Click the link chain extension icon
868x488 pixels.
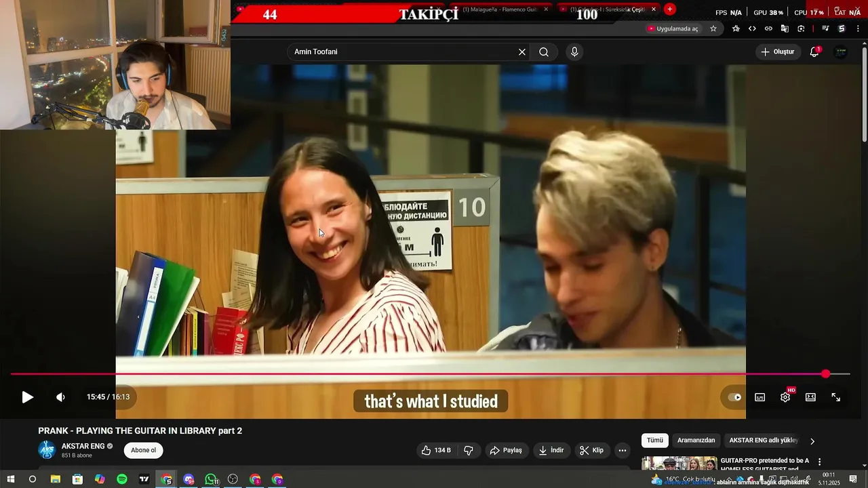coord(768,28)
